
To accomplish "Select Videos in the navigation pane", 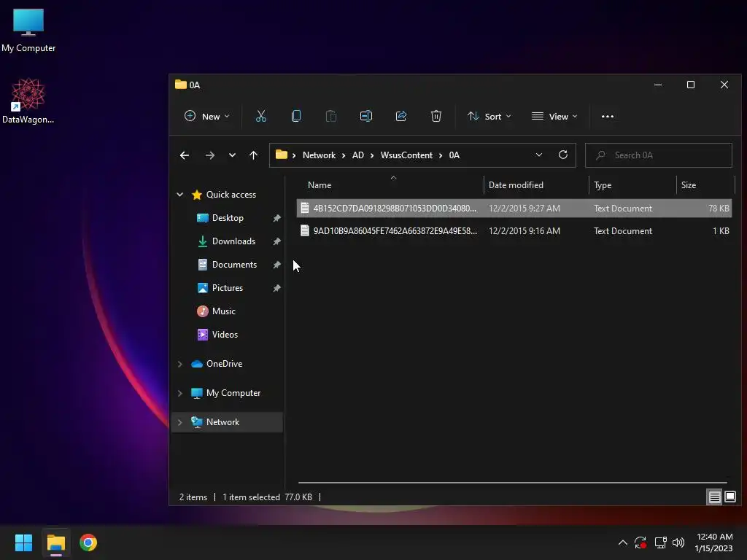I will (225, 335).
